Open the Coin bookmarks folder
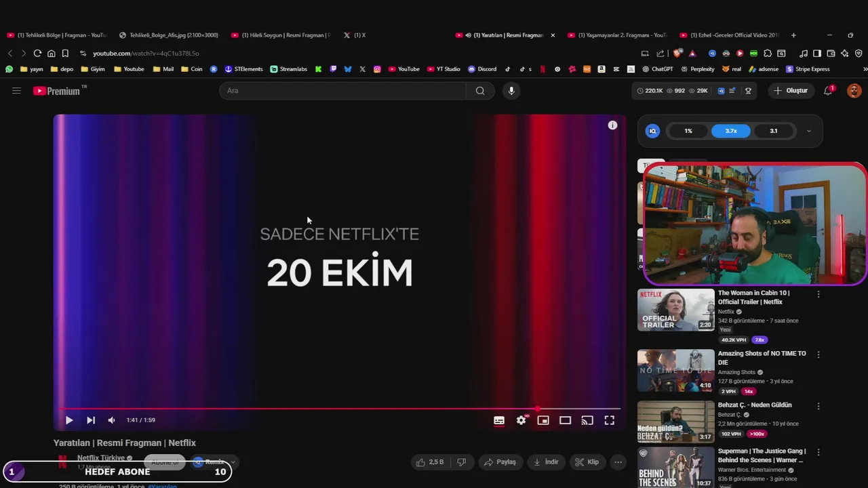868x488 pixels. click(191, 69)
